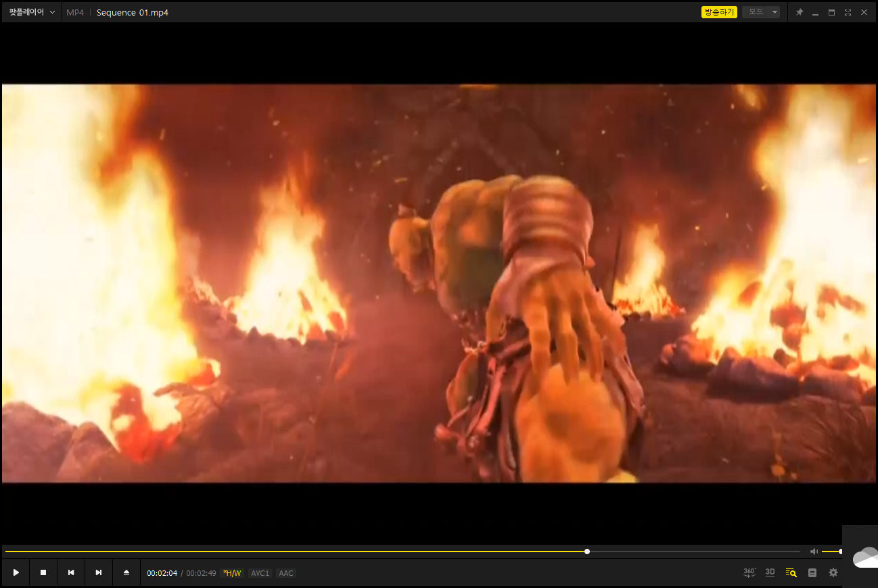Skip to the previous file
Screen dimensions: 878x588
tap(71, 572)
